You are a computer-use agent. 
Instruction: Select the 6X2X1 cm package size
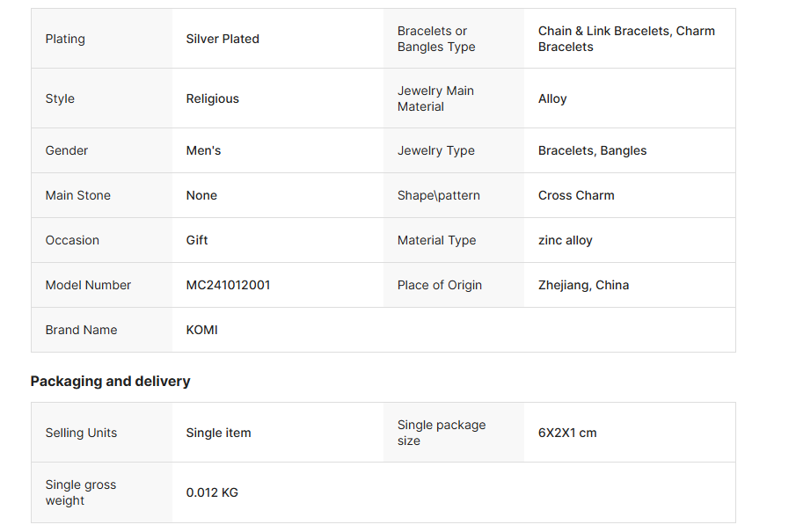(567, 433)
